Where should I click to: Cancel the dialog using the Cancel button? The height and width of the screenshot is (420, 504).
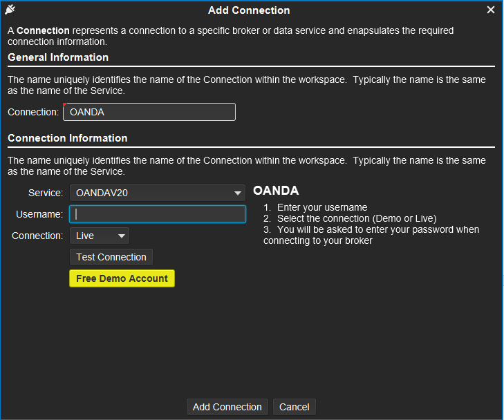tap(295, 407)
